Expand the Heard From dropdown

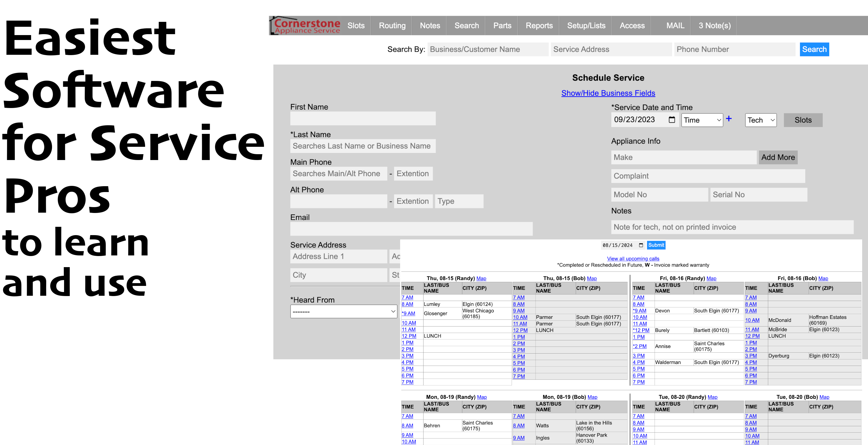[343, 312]
